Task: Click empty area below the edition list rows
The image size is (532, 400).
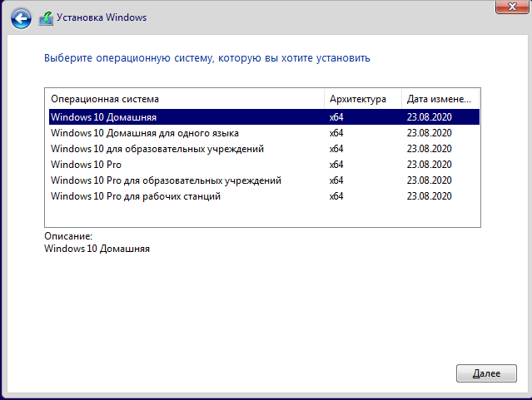Action: point(262,215)
